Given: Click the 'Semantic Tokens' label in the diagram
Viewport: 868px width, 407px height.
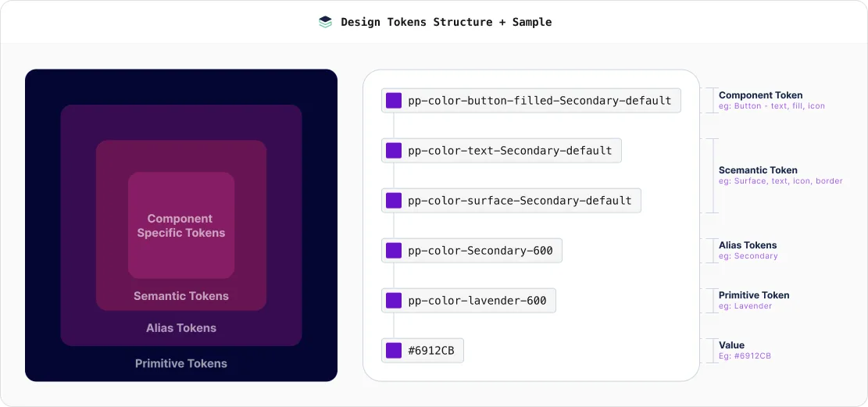Looking at the screenshot, I should pos(181,296).
